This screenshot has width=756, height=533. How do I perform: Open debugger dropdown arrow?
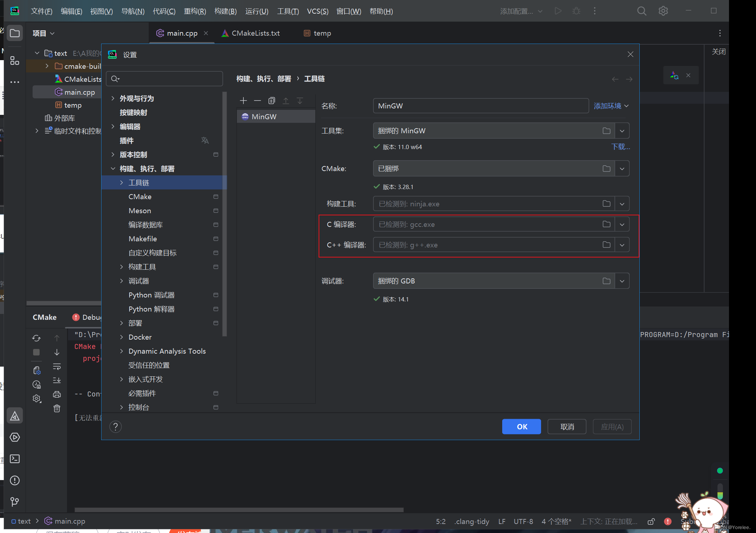coord(622,281)
